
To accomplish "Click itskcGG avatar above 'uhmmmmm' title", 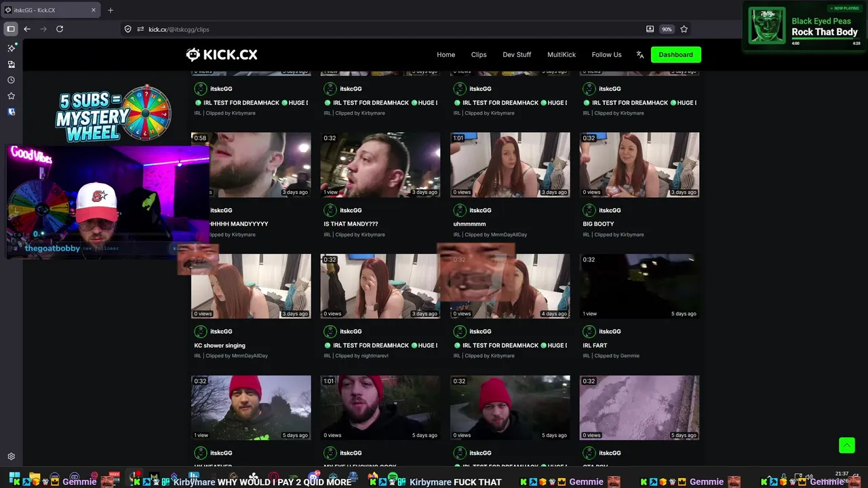I will (460, 210).
